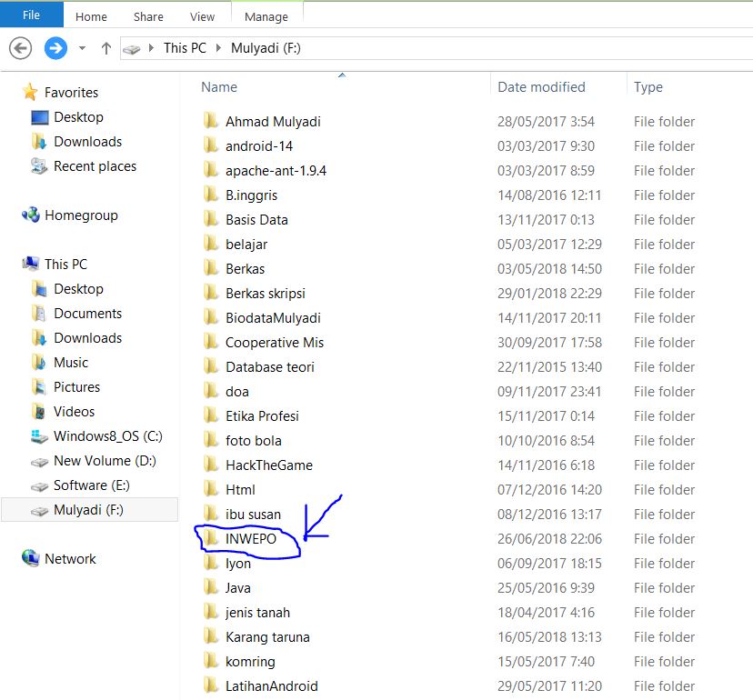Viewport: 753px width, 700px height.
Task: Select the Mulyadi (F:) drive in the sidebar
Action: tap(88, 509)
